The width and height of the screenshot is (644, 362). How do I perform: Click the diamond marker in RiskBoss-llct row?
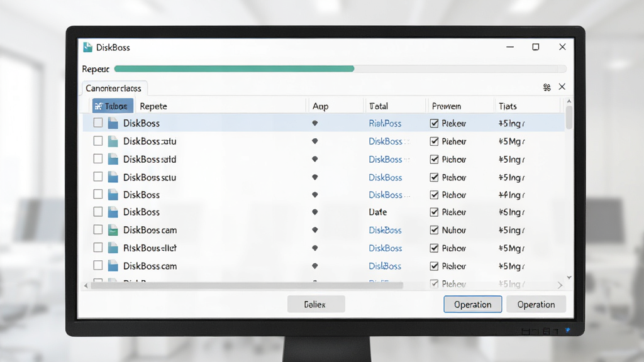coord(315,248)
